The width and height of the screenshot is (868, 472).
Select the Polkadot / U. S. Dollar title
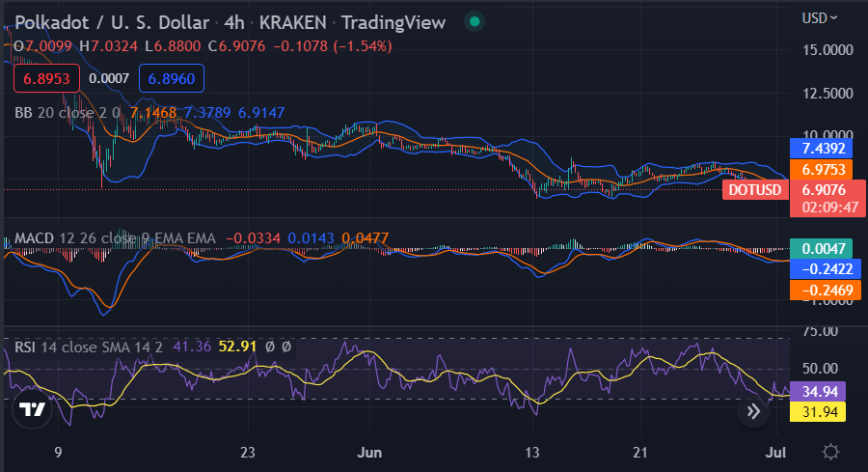tap(112, 23)
